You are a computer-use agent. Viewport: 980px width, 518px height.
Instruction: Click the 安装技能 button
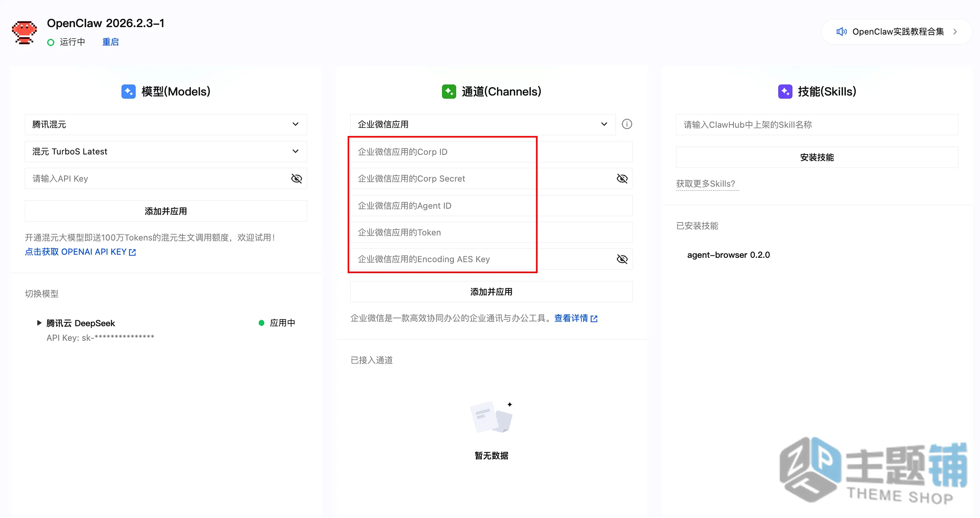pos(817,158)
